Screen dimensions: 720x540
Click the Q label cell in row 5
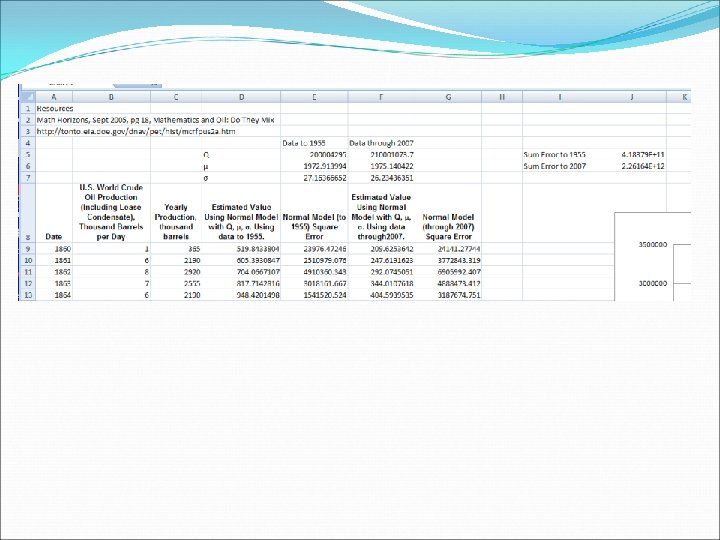tap(206, 155)
